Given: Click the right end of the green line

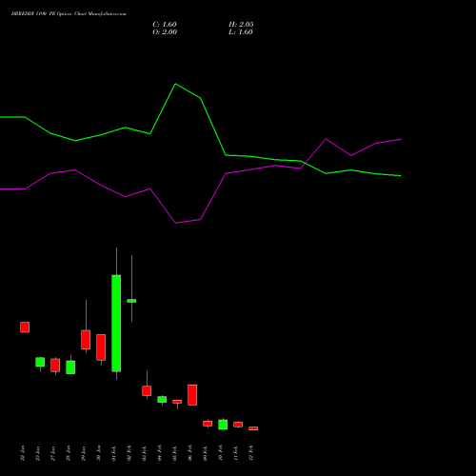Looking at the screenshot, I should (x=401, y=176).
